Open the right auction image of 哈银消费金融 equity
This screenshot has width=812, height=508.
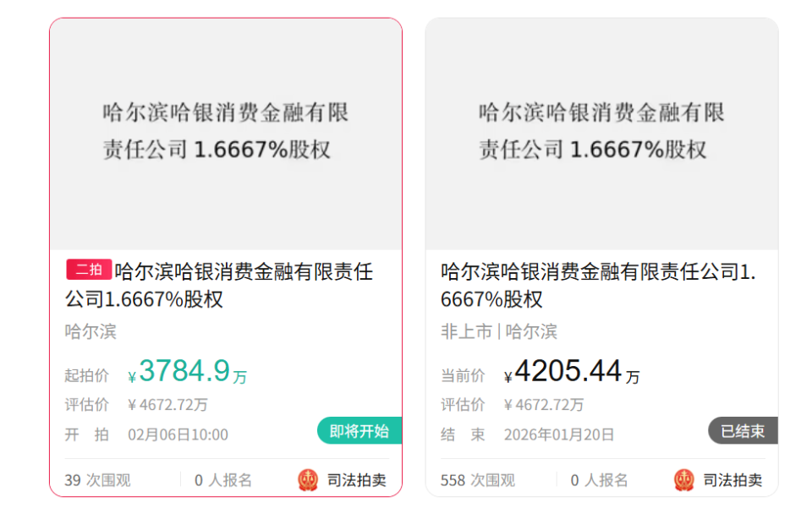click(600, 131)
